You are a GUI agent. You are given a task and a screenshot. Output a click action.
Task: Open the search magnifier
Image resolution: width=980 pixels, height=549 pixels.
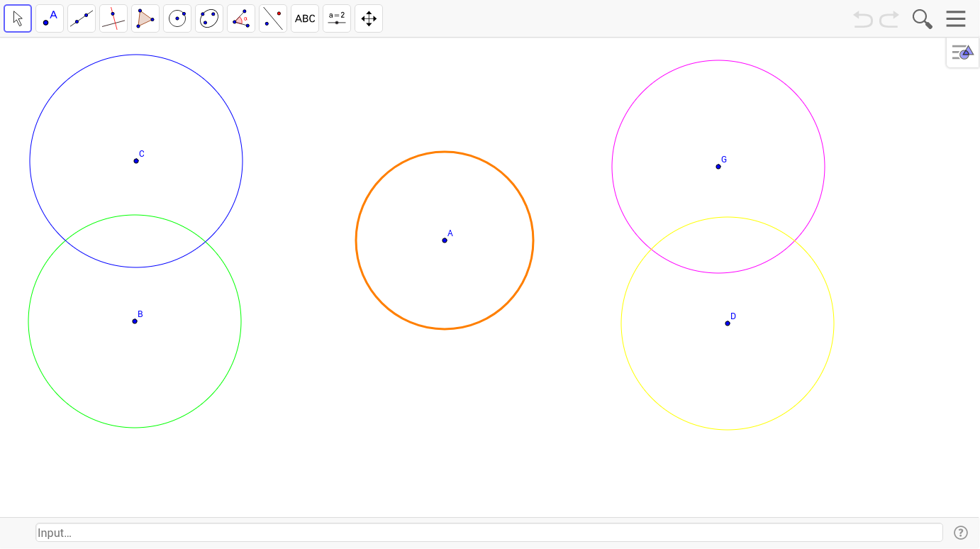click(922, 19)
